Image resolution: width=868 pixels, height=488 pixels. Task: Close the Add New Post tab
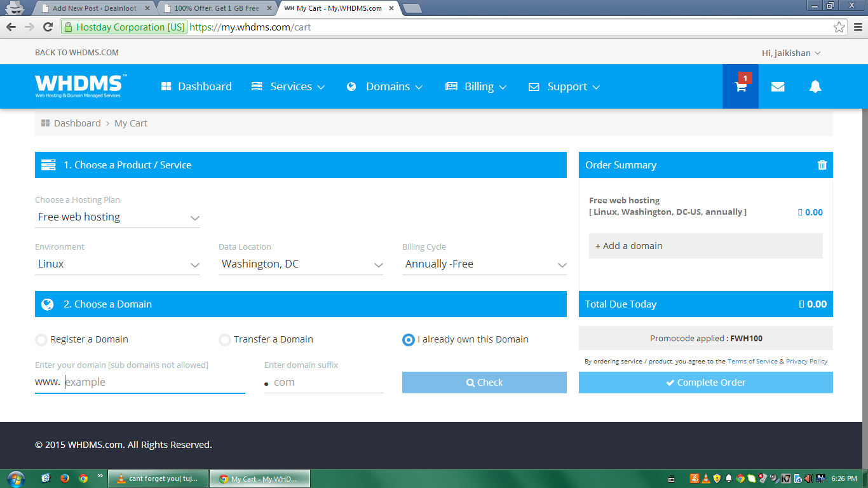148,8
